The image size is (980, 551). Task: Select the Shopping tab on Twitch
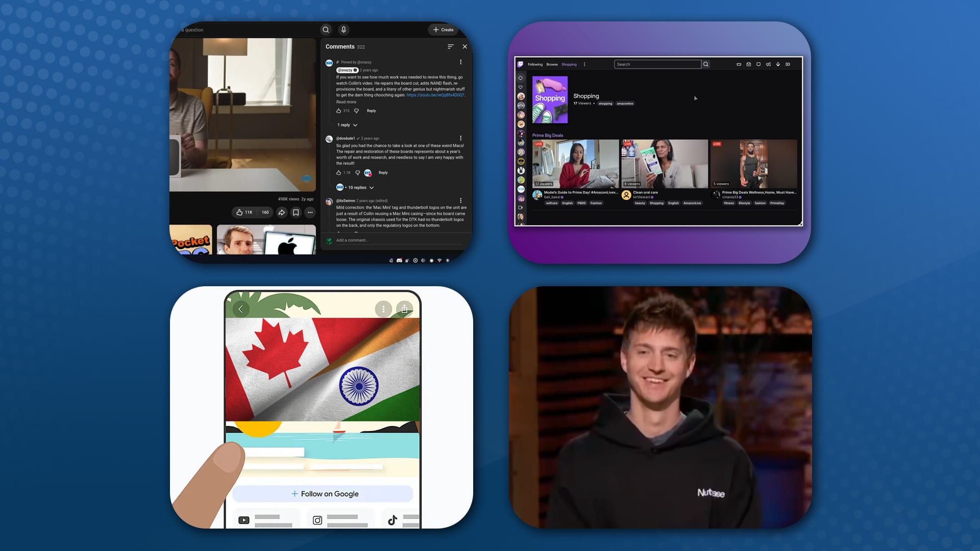pyautogui.click(x=569, y=64)
